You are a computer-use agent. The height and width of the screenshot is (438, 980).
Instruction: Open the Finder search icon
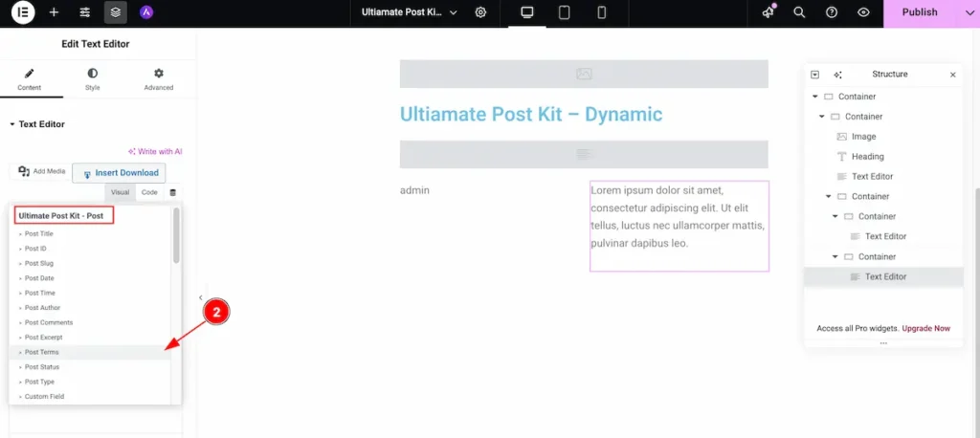(x=799, y=12)
